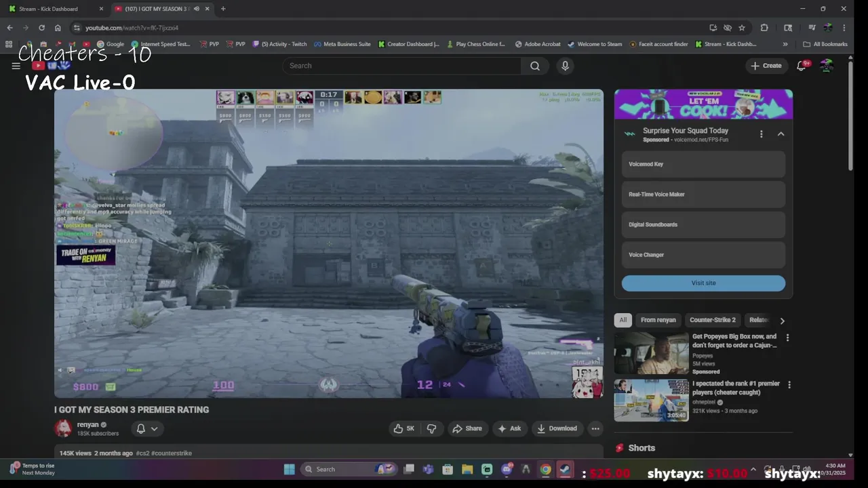Dislike the video with thumbs down
Viewport: 868px width, 488px height.
click(x=431, y=428)
